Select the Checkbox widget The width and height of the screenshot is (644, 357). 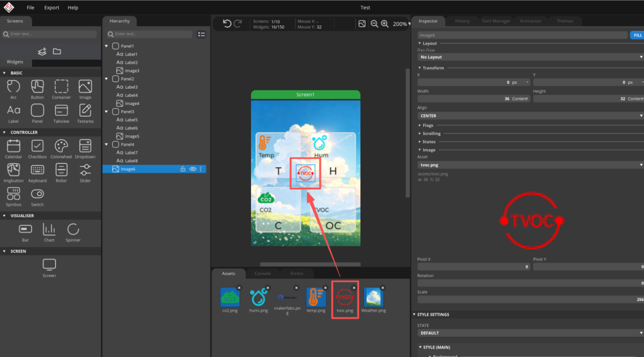(x=37, y=149)
